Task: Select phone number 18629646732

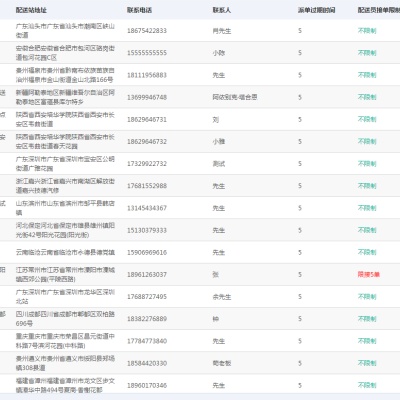Action: [x=147, y=142]
